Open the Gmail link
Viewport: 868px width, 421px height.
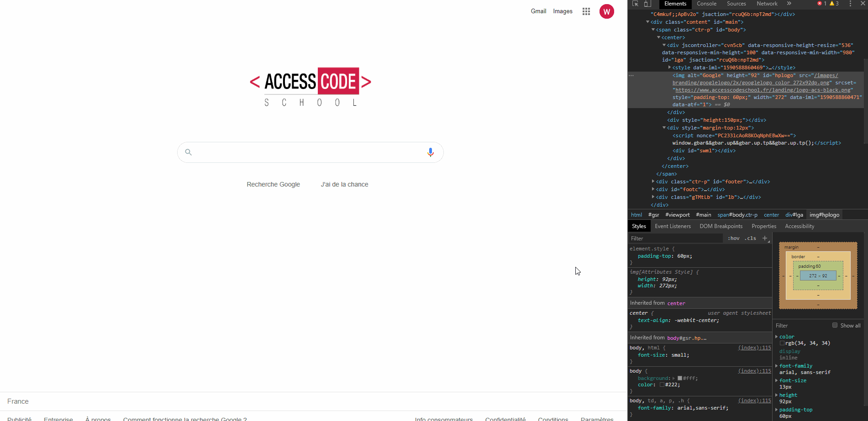pyautogui.click(x=538, y=11)
